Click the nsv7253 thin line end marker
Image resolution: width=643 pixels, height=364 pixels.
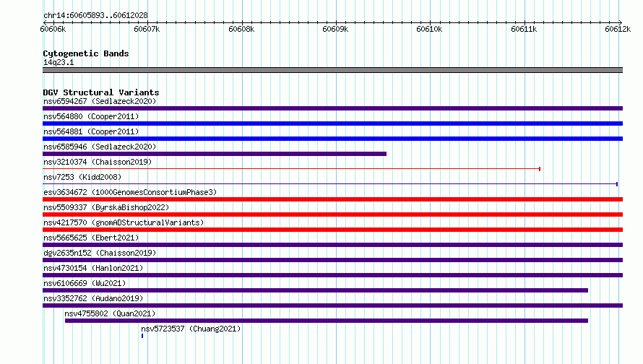click(617, 184)
